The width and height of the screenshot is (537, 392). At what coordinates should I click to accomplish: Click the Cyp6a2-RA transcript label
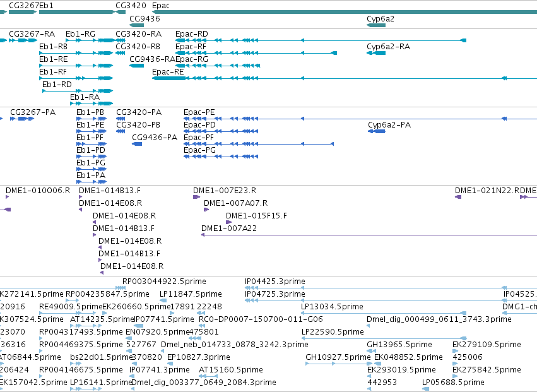tap(388, 47)
